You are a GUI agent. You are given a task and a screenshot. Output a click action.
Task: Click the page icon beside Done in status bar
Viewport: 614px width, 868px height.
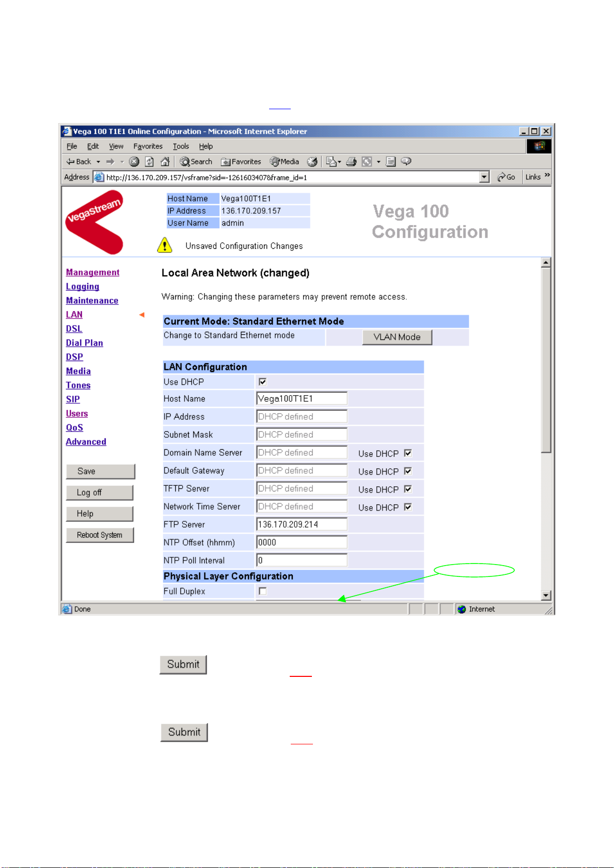coord(67,609)
